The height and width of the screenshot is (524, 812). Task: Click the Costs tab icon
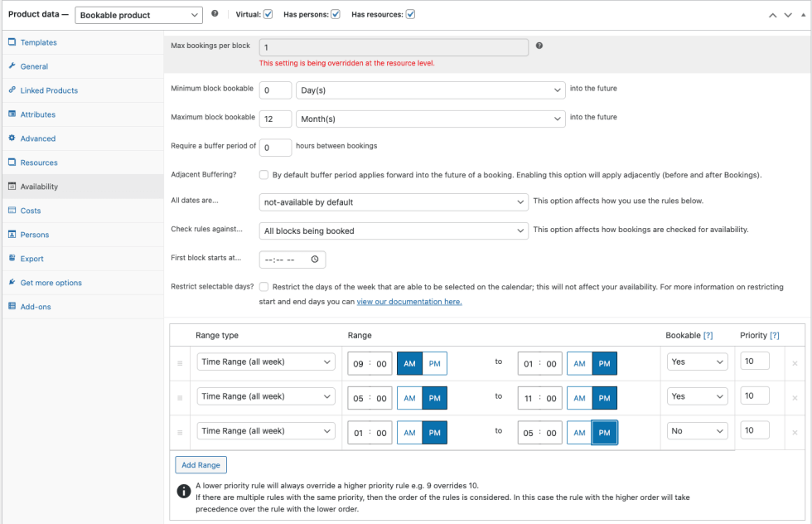pos(12,210)
